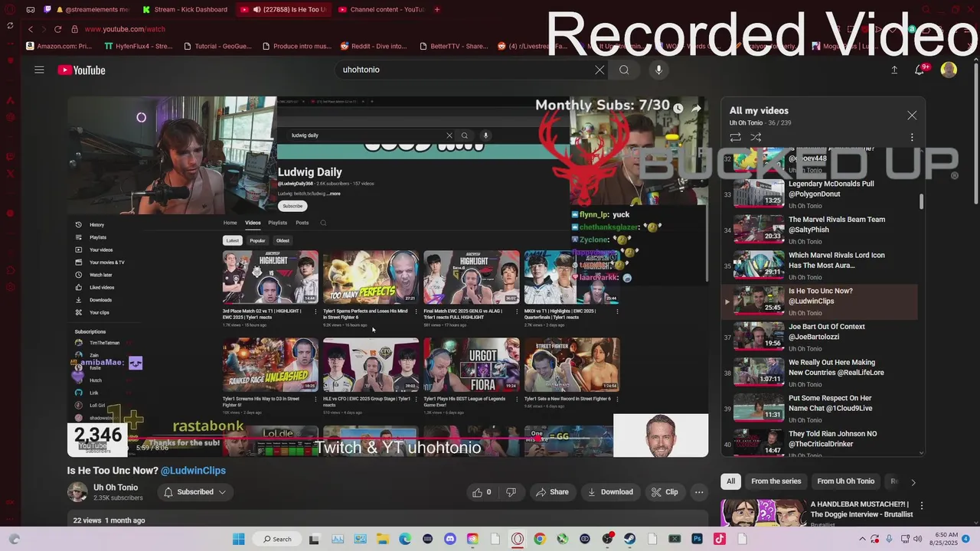
Task: Open Steam from the taskbar
Action: coord(629,539)
